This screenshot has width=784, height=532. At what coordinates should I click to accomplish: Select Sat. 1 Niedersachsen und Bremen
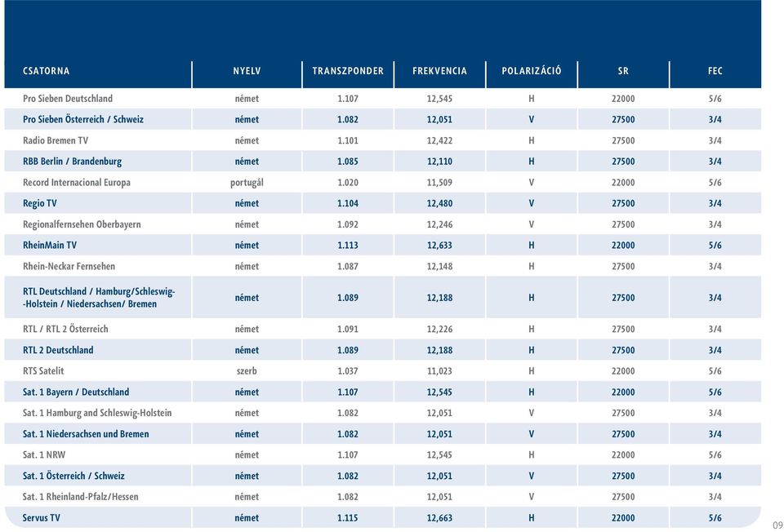[86, 433]
